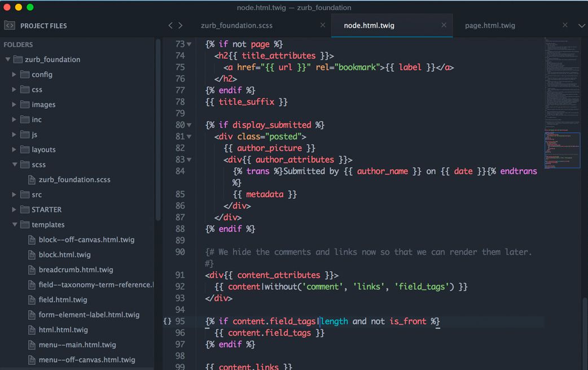Fold code at line 80 arrow
The height and width of the screenshot is (370, 588).
click(189, 125)
